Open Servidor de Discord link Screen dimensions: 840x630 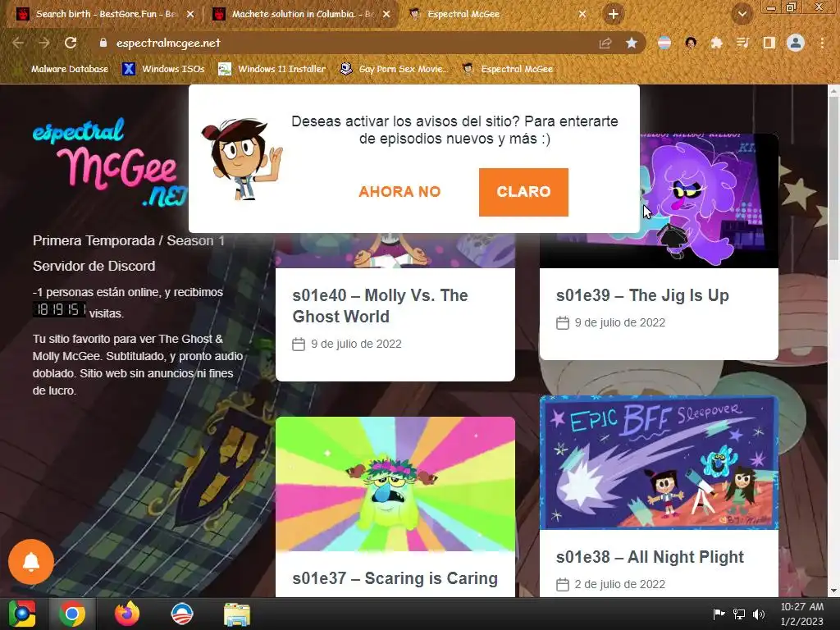pos(94,267)
